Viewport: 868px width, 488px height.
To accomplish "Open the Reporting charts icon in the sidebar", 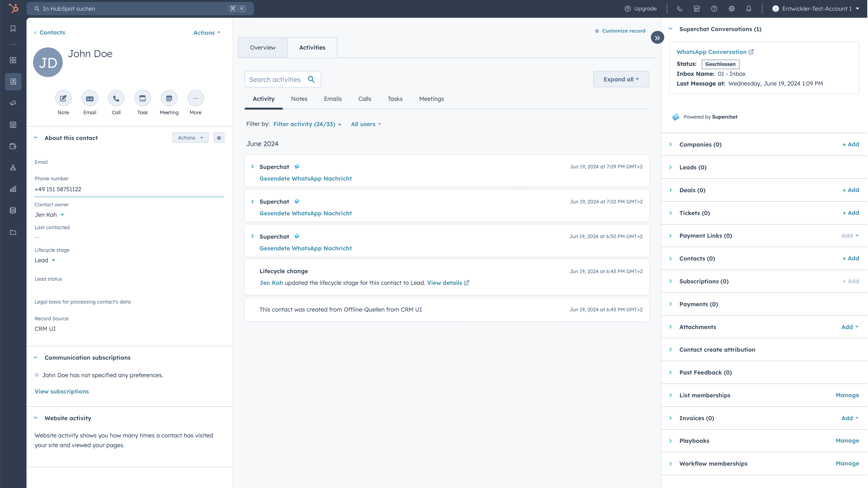I will click(x=13, y=189).
